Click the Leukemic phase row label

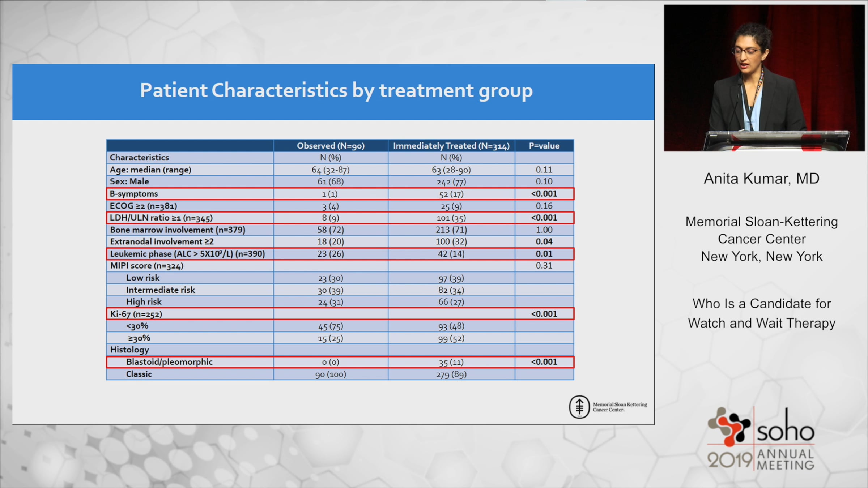click(x=187, y=254)
